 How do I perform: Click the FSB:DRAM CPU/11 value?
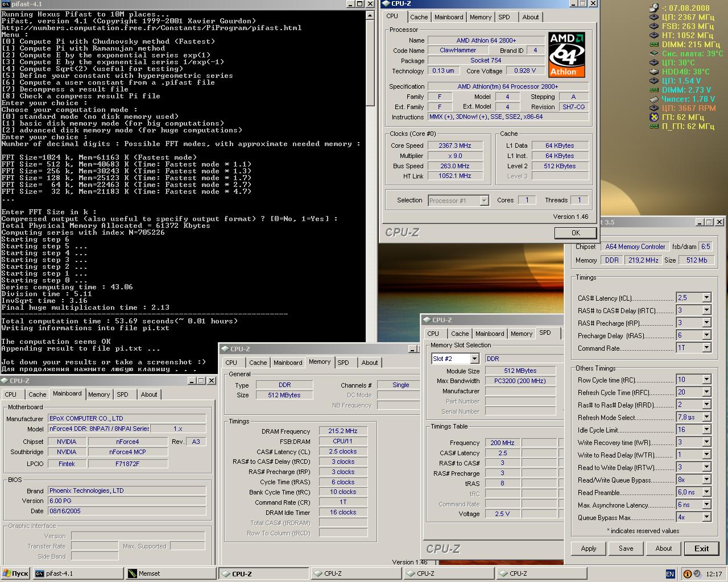click(343, 441)
